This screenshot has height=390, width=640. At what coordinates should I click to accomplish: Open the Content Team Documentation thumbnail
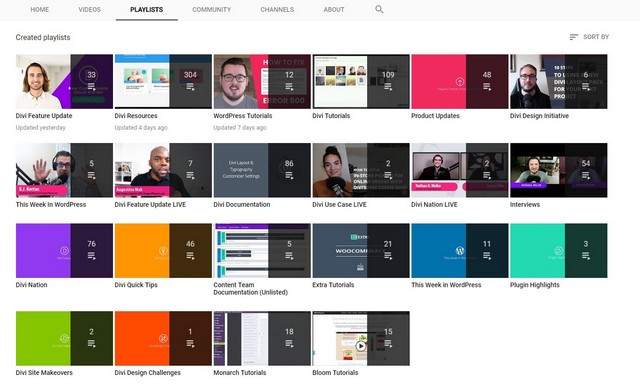[262, 250]
